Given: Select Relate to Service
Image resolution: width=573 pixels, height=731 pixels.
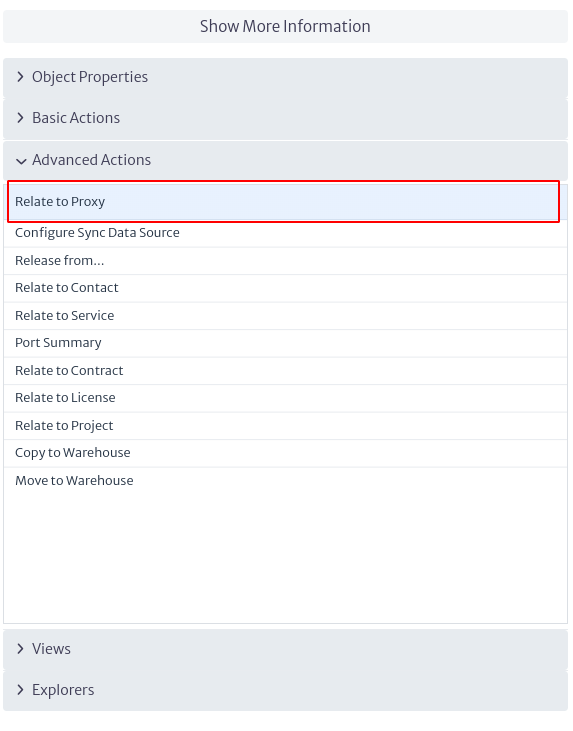Looking at the screenshot, I should point(285,316).
